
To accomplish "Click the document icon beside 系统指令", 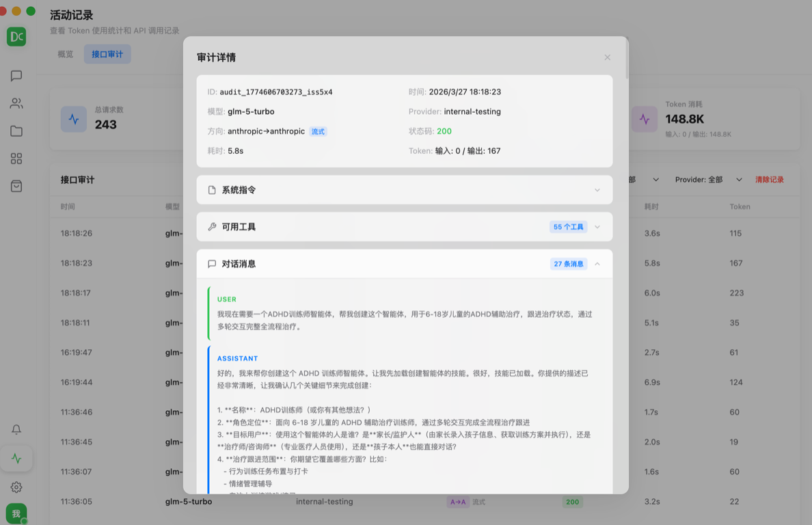I will [x=211, y=189].
